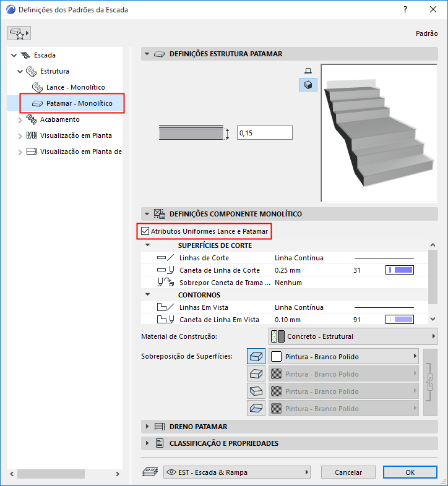Click the Linhas de Corte row icon
The image size is (448, 486).
(165, 258)
